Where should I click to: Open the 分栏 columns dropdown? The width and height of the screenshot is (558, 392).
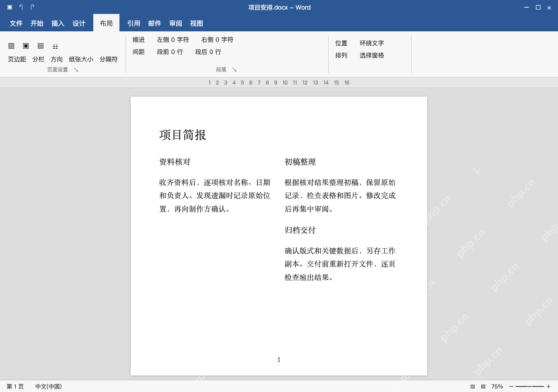pyautogui.click(x=38, y=59)
